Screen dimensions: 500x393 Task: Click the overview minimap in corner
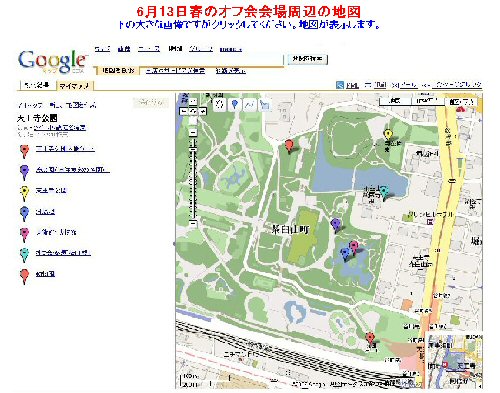(x=454, y=360)
